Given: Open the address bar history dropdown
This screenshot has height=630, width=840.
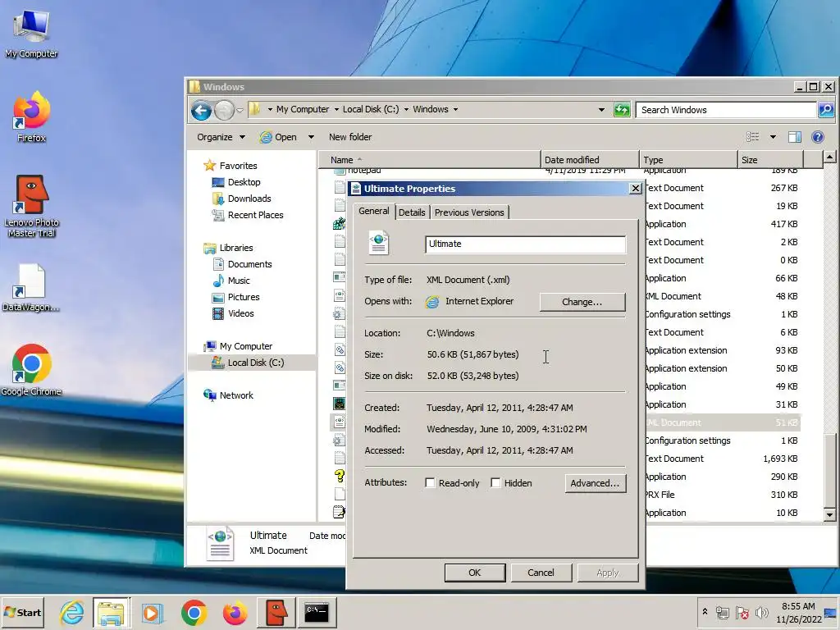Looking at the screenshot, I should tap(601, 110).
